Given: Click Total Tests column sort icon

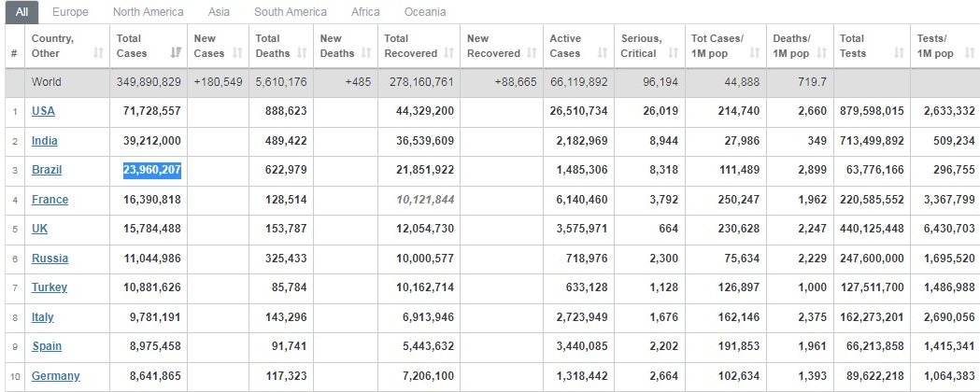Looking at the screenshot, I should (x=899, y=53).
